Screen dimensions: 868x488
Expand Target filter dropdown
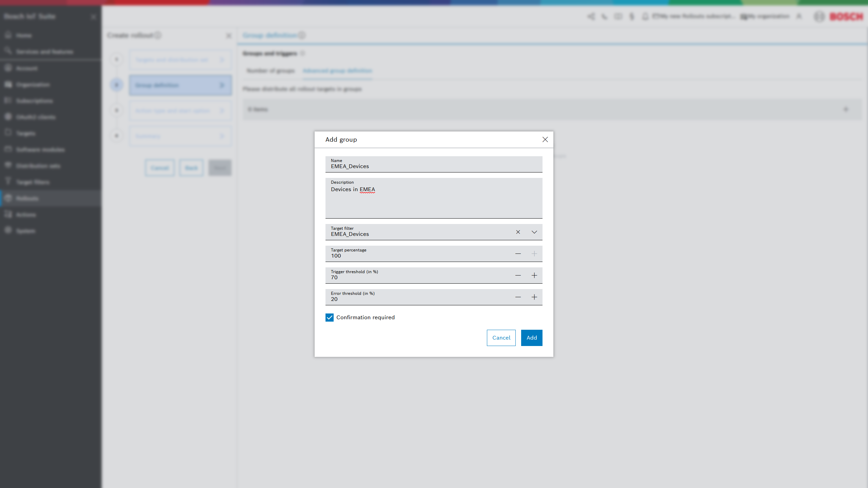(534, 232)
